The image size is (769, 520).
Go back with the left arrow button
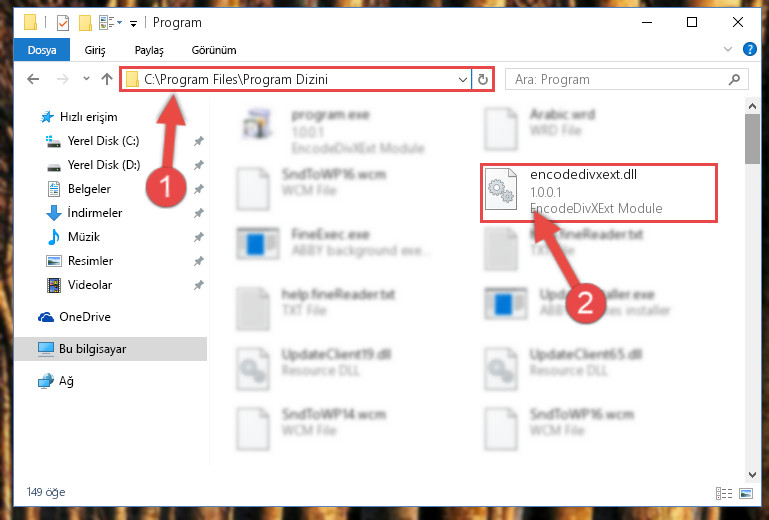pos(33,79)
